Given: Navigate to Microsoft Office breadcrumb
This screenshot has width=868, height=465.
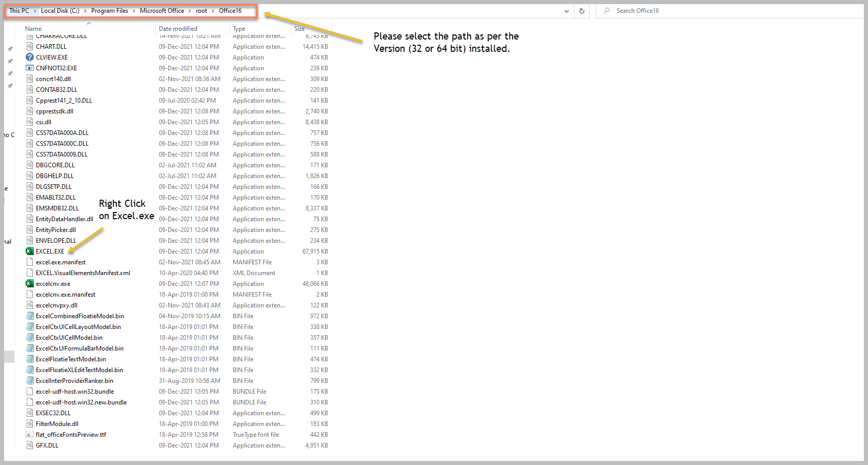Looking at the screenshot, I should coord(162,11).
